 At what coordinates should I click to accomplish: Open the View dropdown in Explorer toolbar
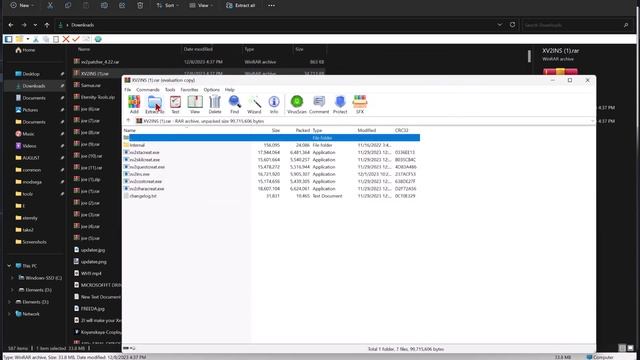pos(202,5)
